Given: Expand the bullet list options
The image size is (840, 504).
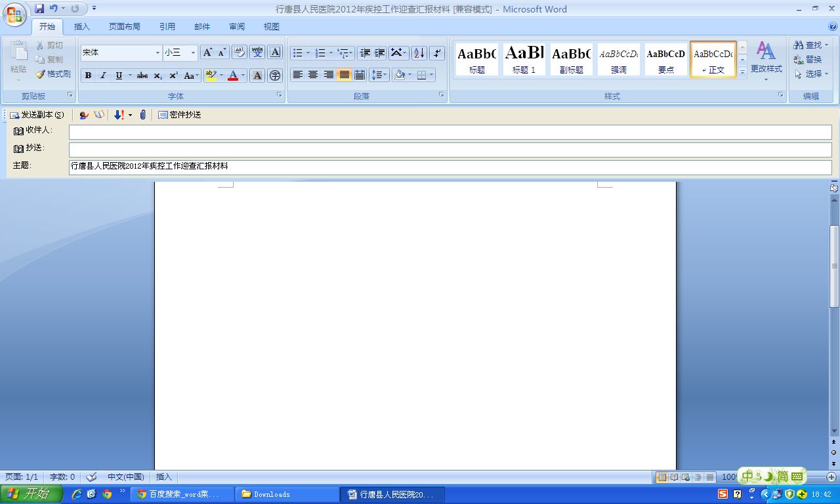Looking at the screenshot, I should pos(308,52).
